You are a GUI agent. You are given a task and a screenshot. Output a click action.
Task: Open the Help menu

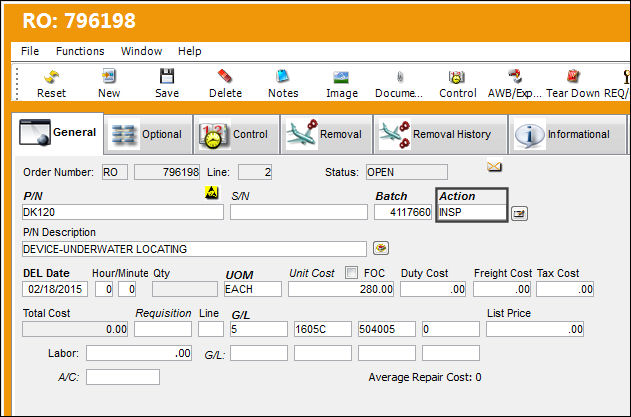(x=190, y=51)
